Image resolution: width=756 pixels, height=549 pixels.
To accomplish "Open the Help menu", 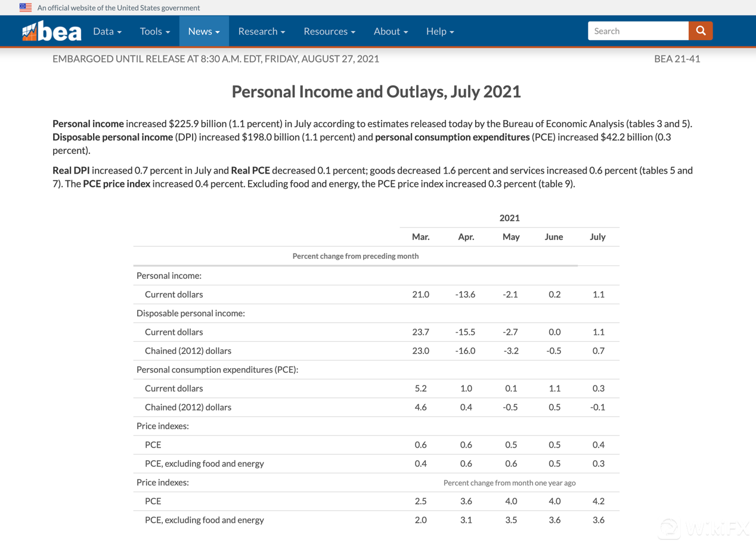I will [440, 32].
